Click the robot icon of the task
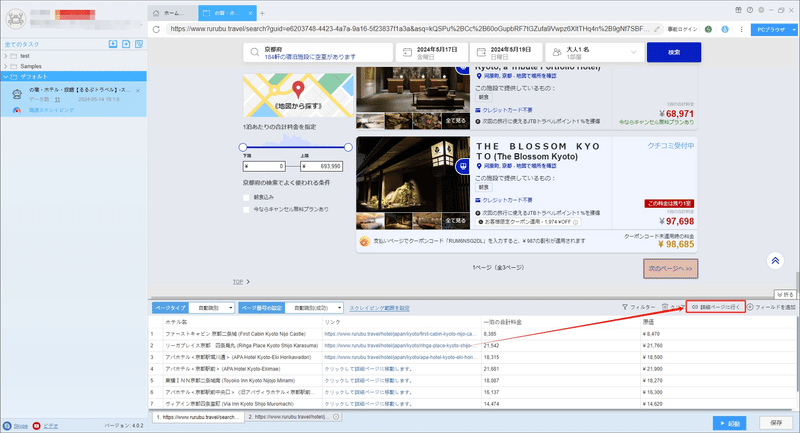800x433 pixels. [x=17, y=94]
